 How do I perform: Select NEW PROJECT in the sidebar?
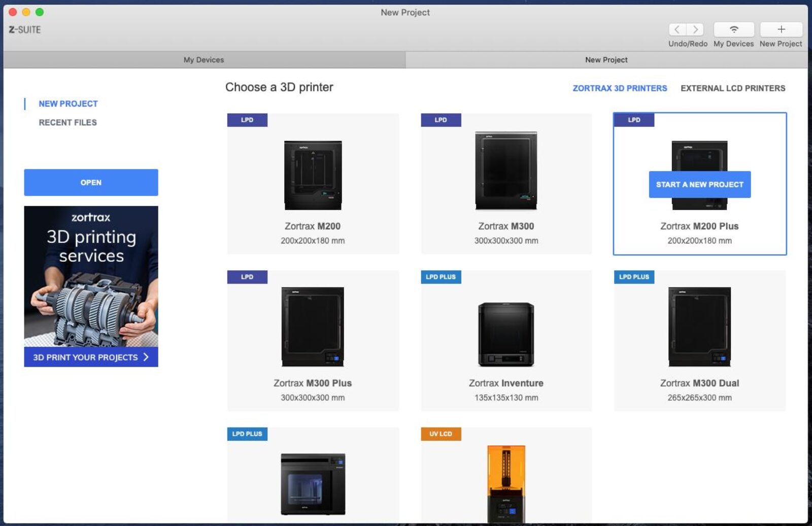(x=68, y=103)
